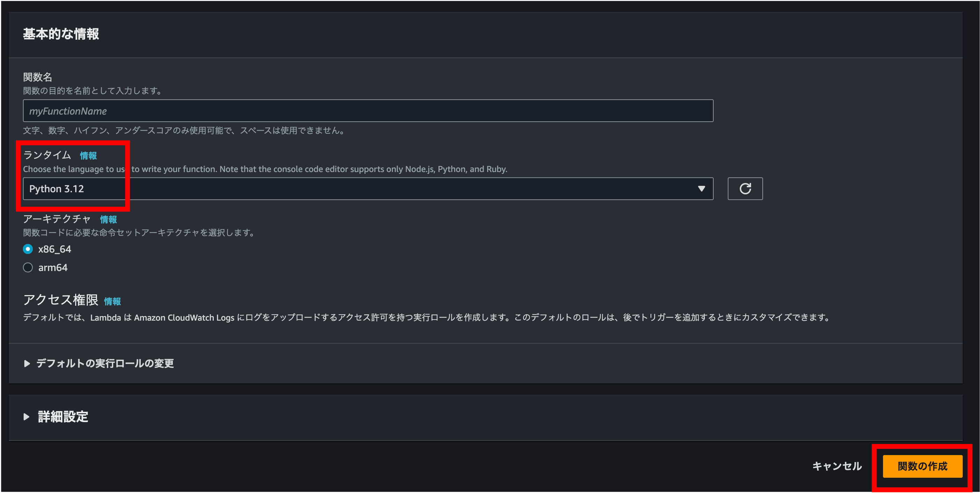The width and height of the screenshot is (980, 493).
Task: Expand the 詳細設定 section
Action: click(x=63, y=416)
